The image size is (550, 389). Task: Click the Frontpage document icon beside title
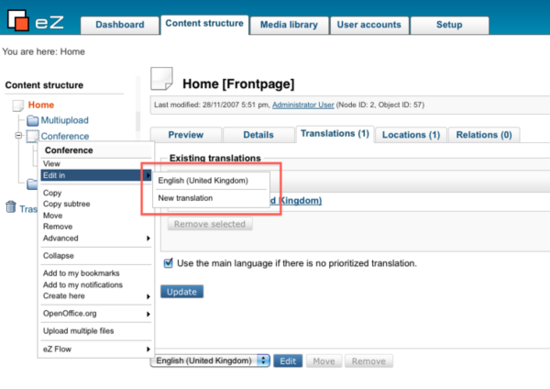pos(161,79)
